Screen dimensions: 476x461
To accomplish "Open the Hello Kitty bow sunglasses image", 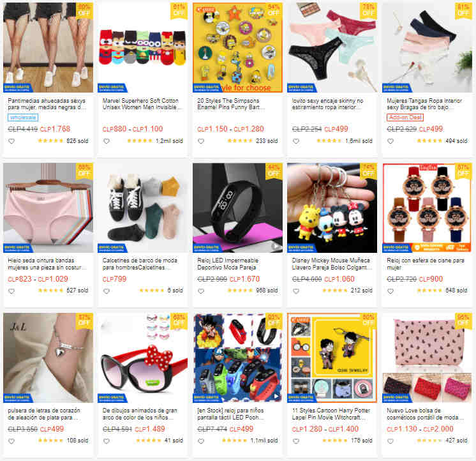I will (143, 358).
